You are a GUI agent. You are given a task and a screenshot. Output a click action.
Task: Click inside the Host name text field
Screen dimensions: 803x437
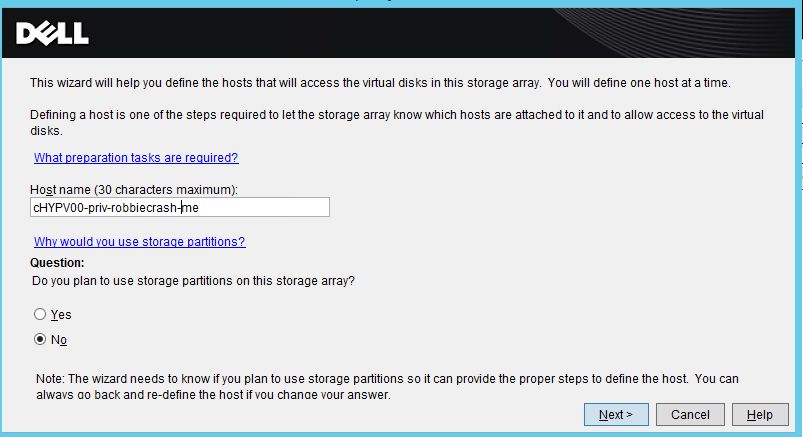coord(180,207)
